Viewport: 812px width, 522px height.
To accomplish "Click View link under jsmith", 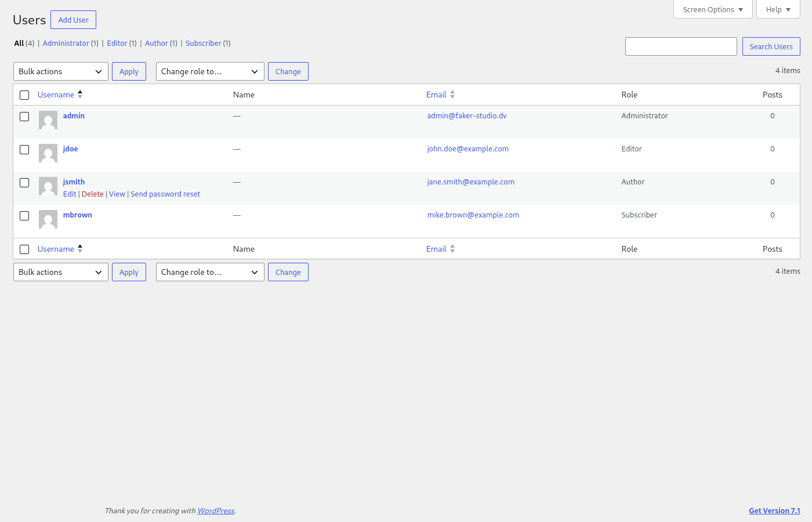I will pyautogui.click(x=117, y=194).
